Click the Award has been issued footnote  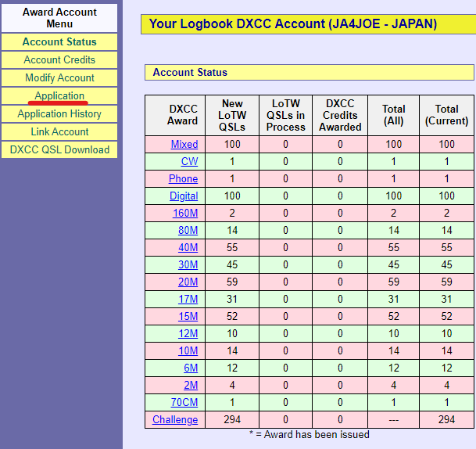click(310, 434)
